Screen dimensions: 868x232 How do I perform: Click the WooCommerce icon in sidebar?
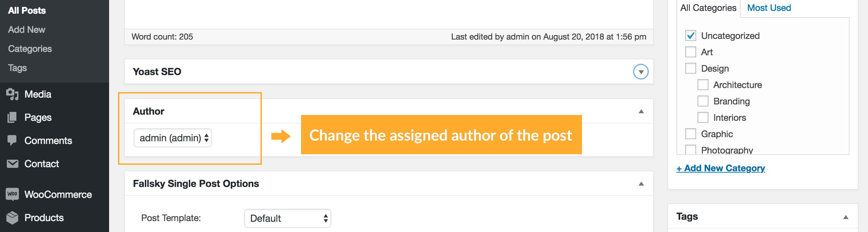point(12,194)
